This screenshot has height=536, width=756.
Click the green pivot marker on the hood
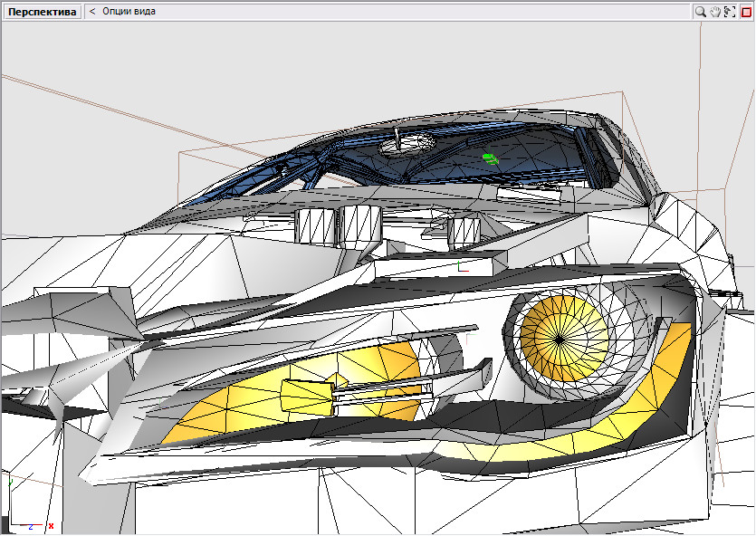coord(462,264)
